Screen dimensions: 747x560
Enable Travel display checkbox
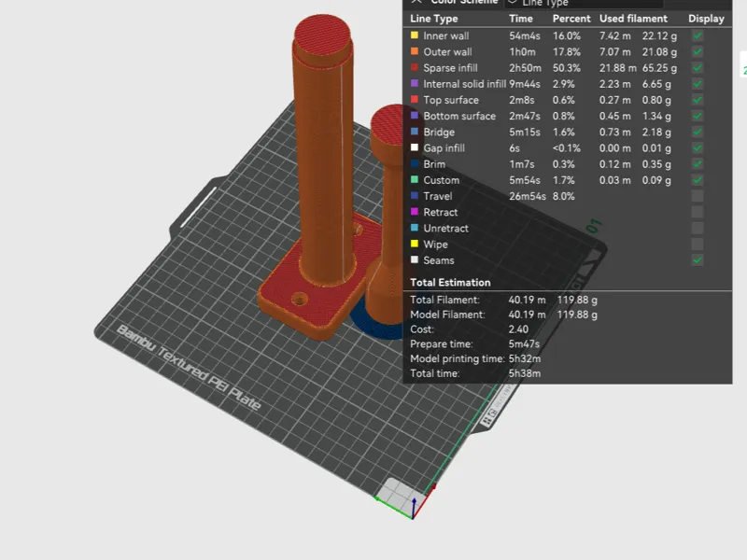coord(697,196)
